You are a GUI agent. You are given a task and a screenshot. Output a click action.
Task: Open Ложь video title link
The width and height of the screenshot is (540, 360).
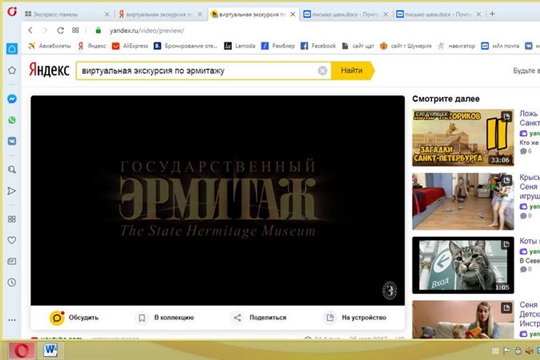pos(529,118)
